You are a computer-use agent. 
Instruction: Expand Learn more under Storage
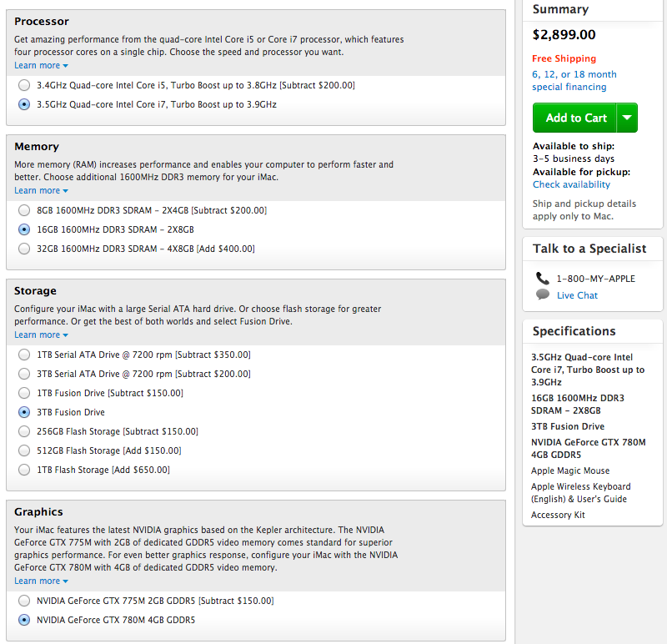(x=41, y=335)
